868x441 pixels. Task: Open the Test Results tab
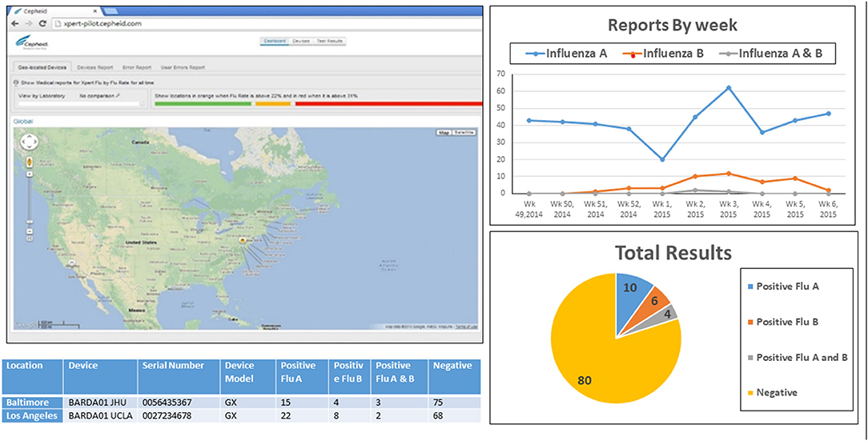330,41
